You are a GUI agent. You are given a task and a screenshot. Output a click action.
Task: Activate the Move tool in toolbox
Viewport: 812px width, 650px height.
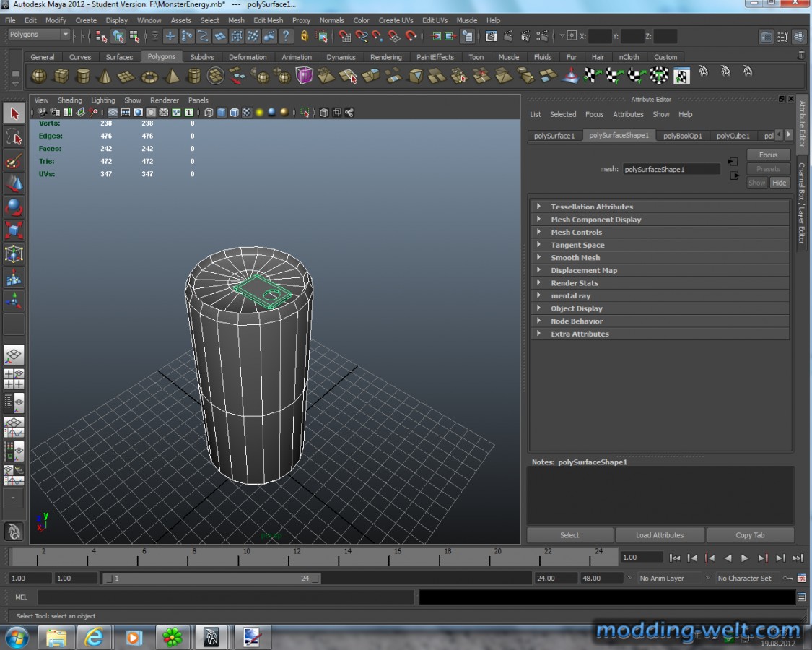(14, 184)
